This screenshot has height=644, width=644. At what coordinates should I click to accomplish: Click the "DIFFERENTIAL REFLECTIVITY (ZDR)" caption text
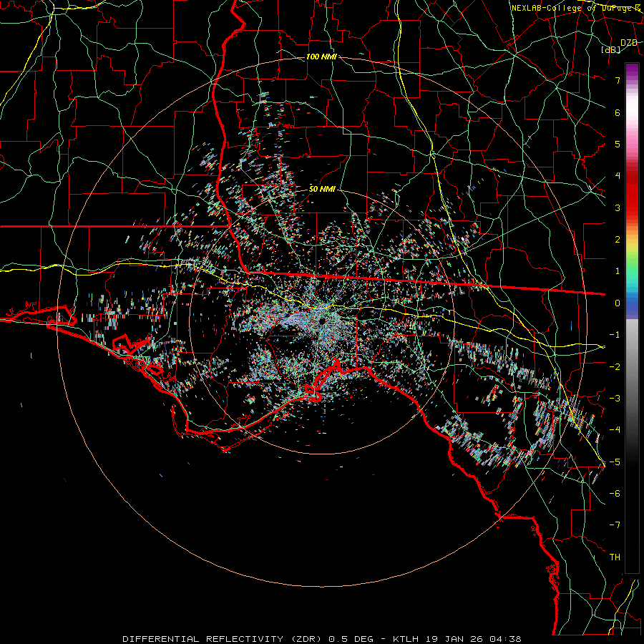point(223,639)
